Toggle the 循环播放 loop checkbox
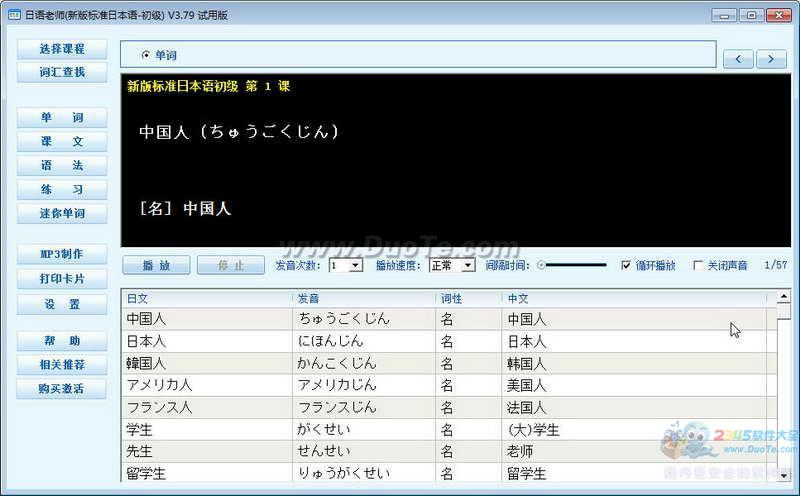The height and width of the screenshot is (496, 800). pyautogui.click(x=626, y=265)
